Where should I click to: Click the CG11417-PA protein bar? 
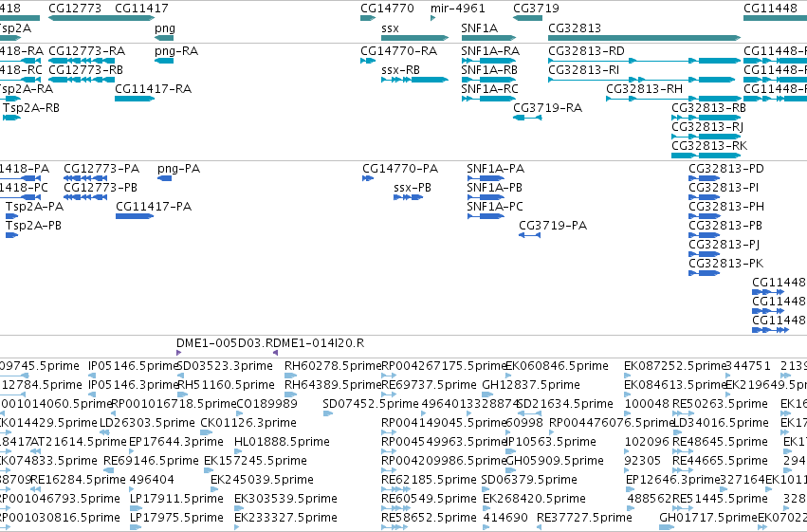[x=135, y=216]
